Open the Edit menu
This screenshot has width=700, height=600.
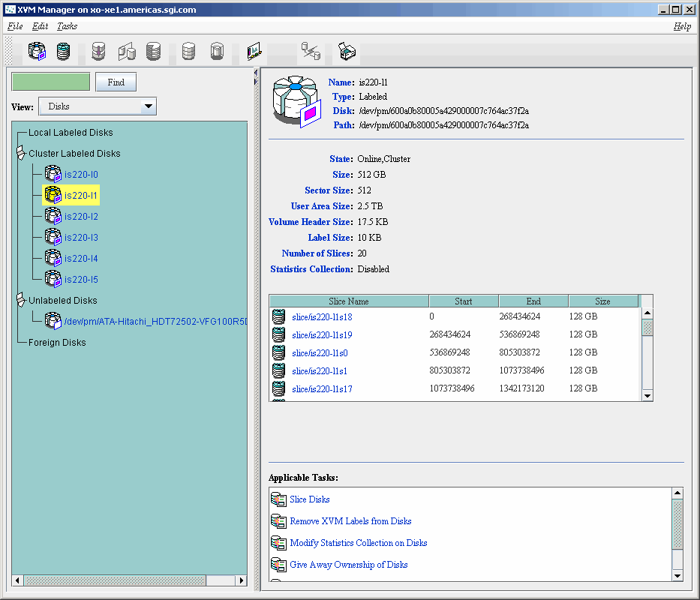[x=41, y=26]
